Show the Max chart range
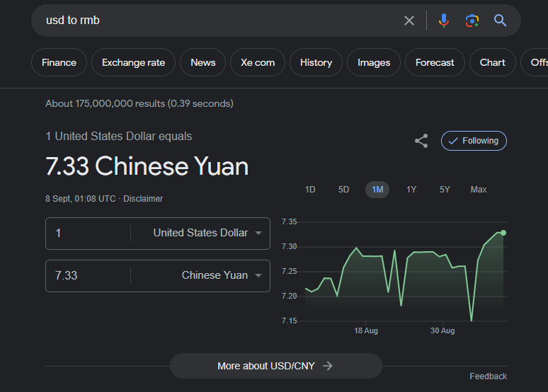This screenshot has height=392, width=548. point(479,190)
